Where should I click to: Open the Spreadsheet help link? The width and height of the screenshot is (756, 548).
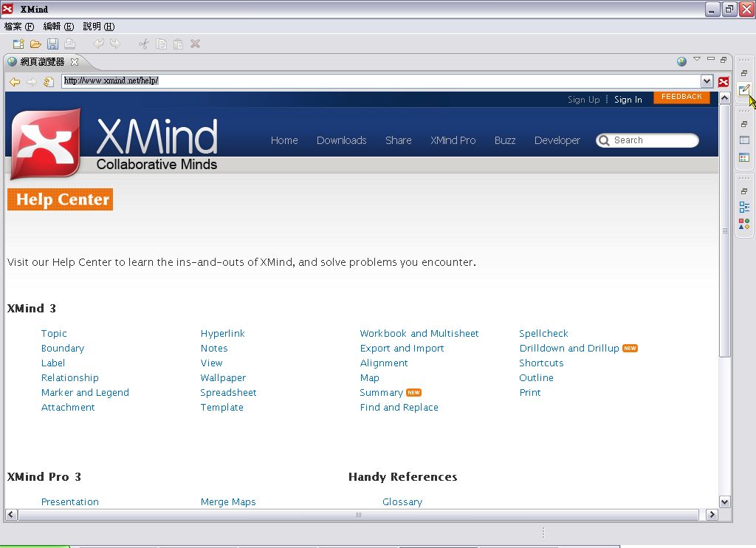click(x=228, y=393)
